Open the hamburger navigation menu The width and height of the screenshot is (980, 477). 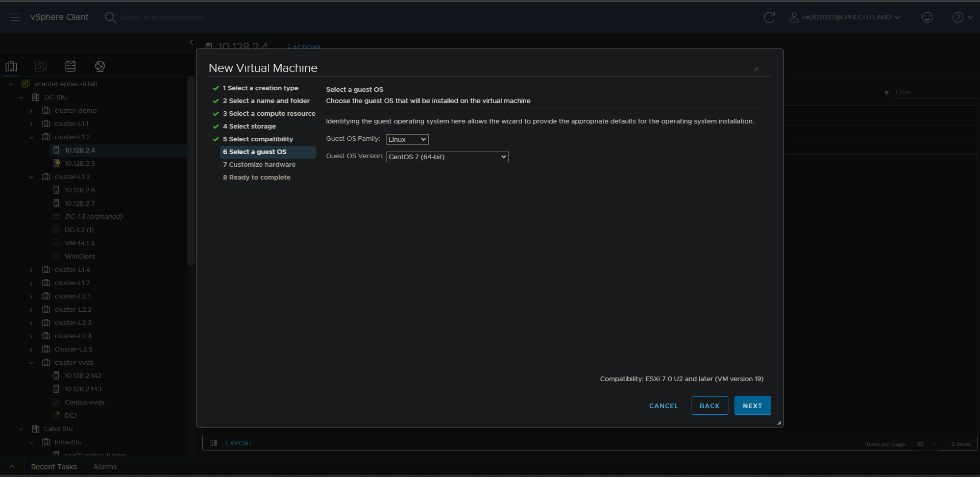[15, 17]
